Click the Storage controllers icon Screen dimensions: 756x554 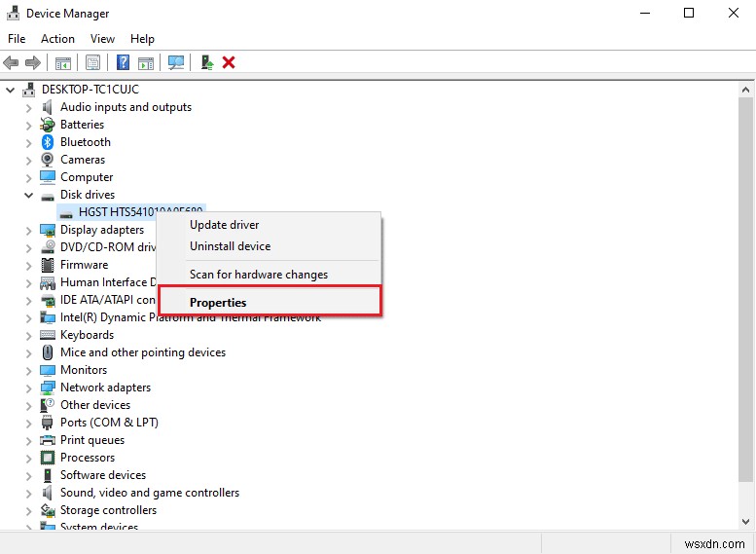(x=48, y=510)
